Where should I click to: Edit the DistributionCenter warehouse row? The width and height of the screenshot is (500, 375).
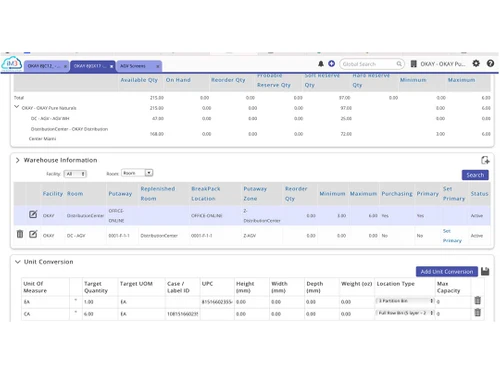click(x=33, y=214)
